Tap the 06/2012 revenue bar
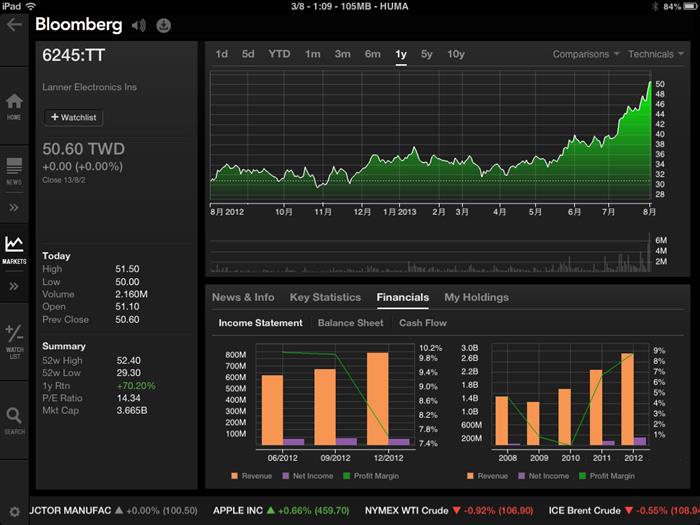Image resolution: width=700 pixels, height=525 pixels. point(272,410)
